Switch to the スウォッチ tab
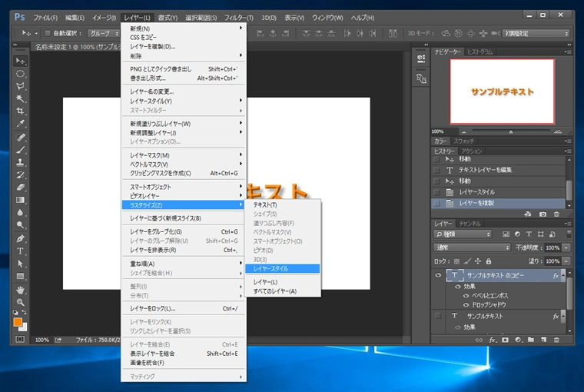Image resolution: width=584 pixels, height=392 pixels. coord(463,141)
